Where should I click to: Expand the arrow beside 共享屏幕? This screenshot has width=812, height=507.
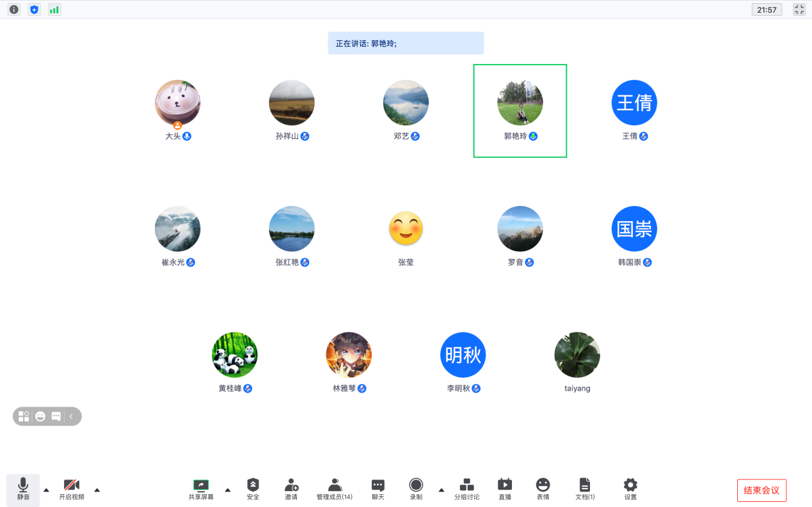[228, 490]
